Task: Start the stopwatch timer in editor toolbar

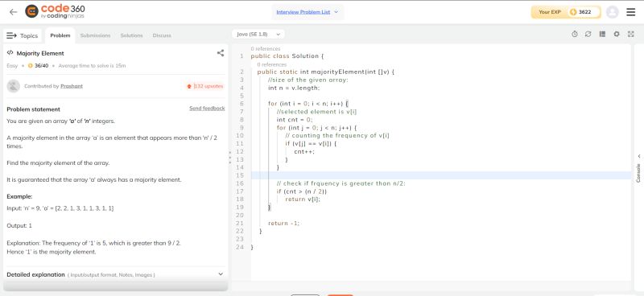Action: tap(575, 34)
